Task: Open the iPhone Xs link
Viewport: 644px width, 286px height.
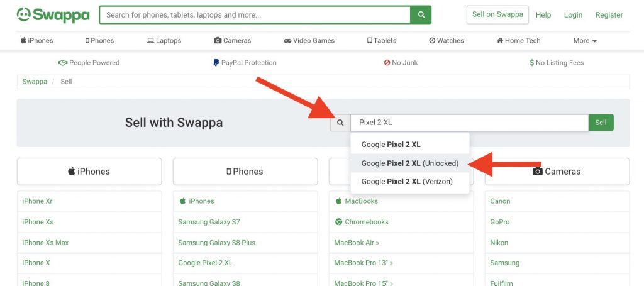Action: coord(38,222)
